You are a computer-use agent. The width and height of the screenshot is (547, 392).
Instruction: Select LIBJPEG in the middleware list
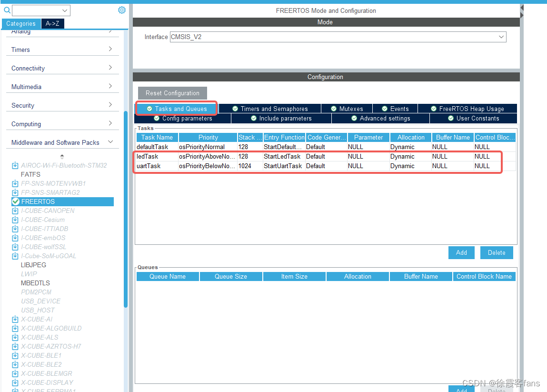33,265
